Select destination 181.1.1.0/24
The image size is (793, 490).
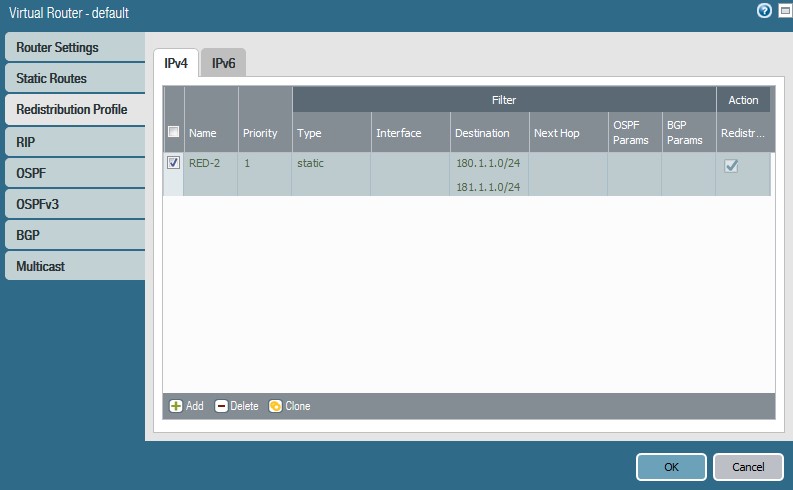pos(488,187)
